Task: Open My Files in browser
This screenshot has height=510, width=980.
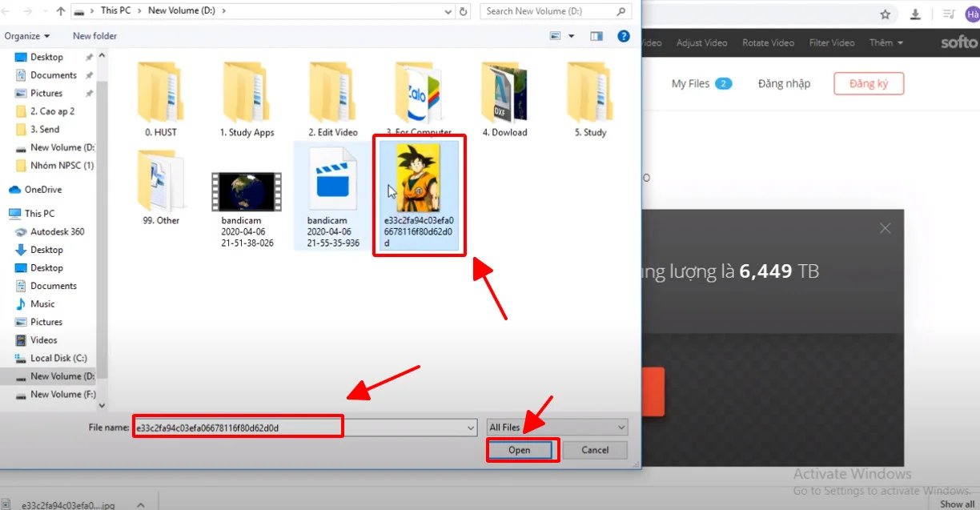Action: (x=701, y=83)
